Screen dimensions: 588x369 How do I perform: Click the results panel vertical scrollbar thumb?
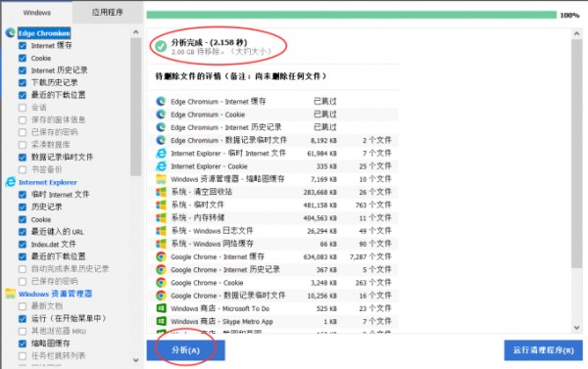pyautogui.click(x=577, y=154)
